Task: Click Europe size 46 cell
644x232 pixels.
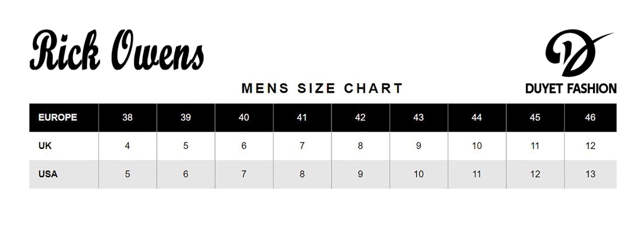Action: (590, 118)
